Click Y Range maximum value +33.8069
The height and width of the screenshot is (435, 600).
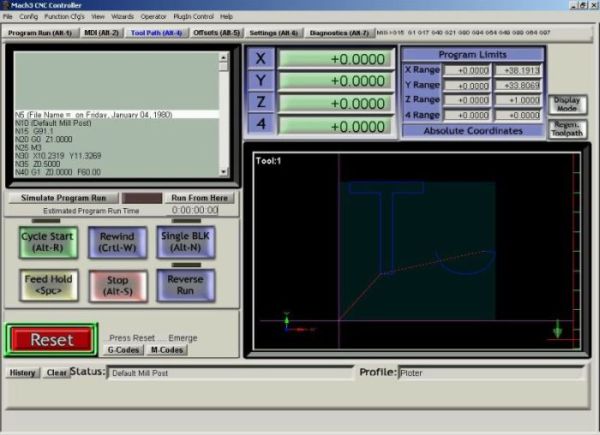[518, 85]
